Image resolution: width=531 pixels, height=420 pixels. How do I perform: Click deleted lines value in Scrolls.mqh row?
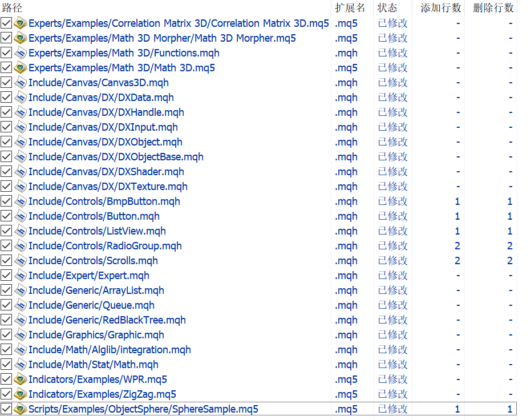click(x=510, y=261)
